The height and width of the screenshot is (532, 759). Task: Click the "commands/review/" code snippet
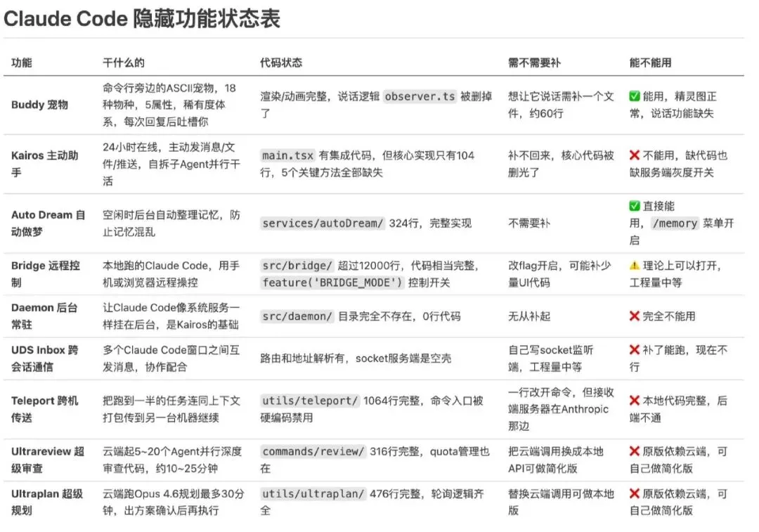pyautogui.click(x=313, y=452)
